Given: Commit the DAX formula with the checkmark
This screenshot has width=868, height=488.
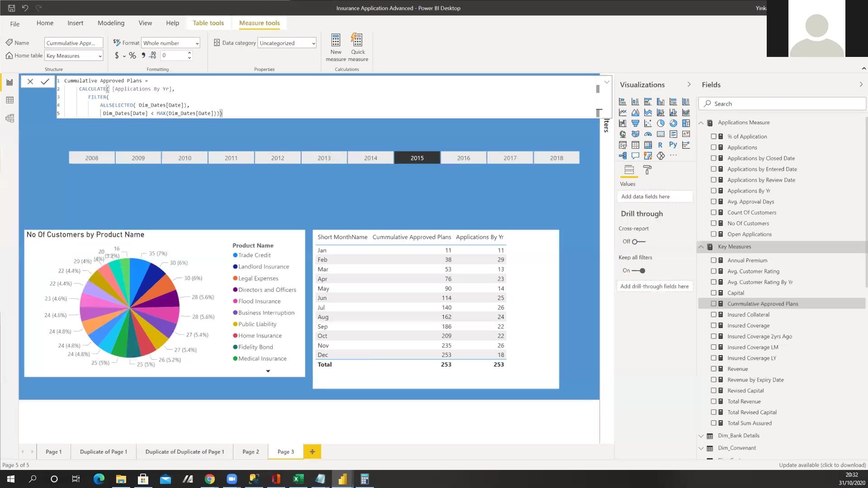Looking at the screenshot, I should (x=45, y=82).
